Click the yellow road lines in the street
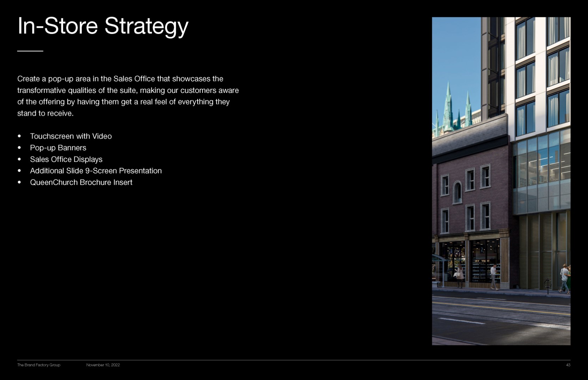This screenshot has height=380, width=588. 500,307
